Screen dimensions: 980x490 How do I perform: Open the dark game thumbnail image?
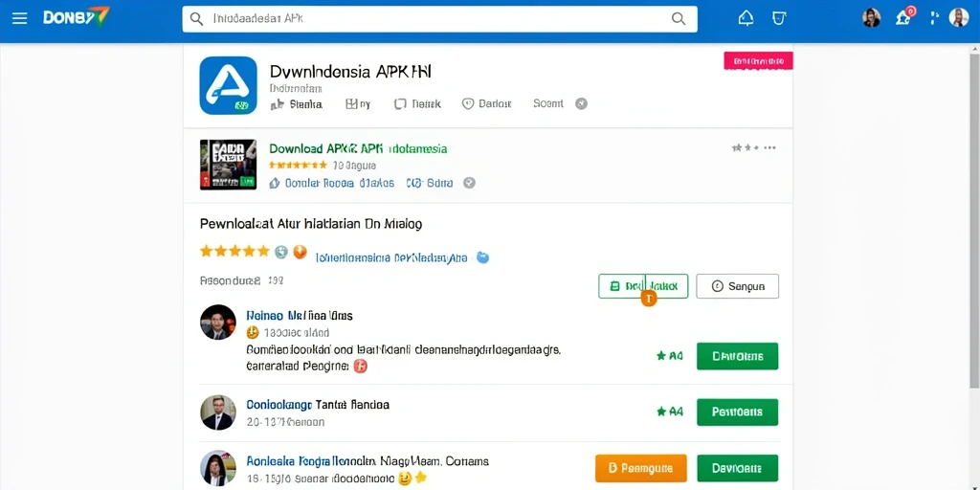pos(228,165)
